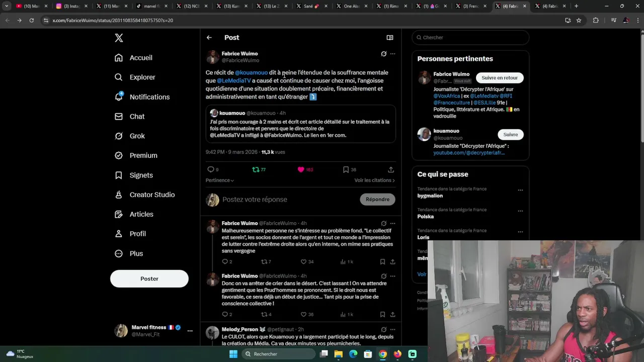
Task: Open Fabrice Wuimo avatar on main post
Action: pos(213,57)
